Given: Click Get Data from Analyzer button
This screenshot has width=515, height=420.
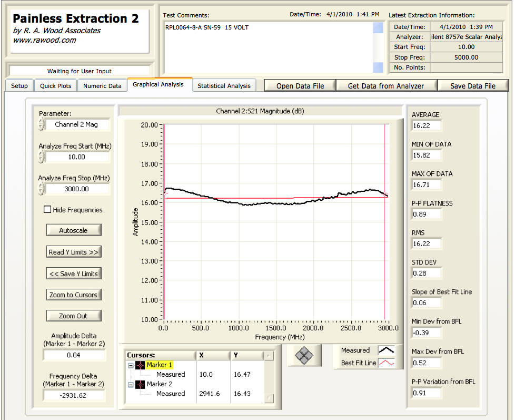Looking at the screenshot, I should click(386, 86).
